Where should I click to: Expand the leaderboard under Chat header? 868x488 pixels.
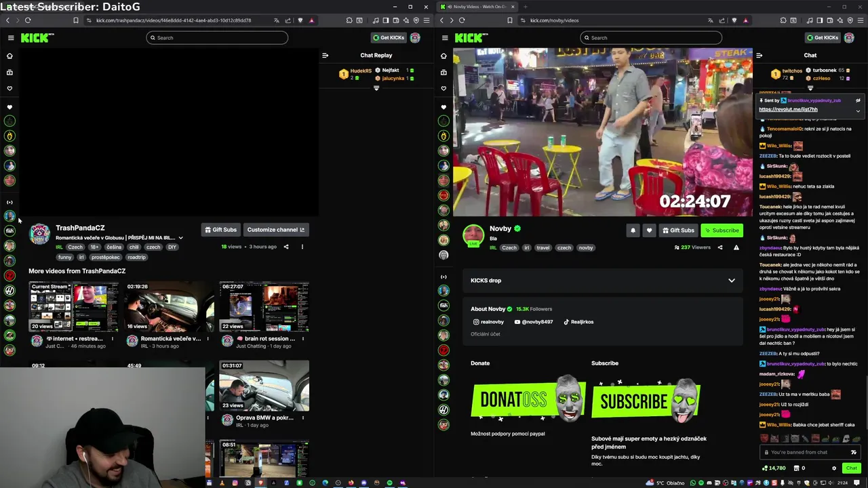[x=810, y=88]
